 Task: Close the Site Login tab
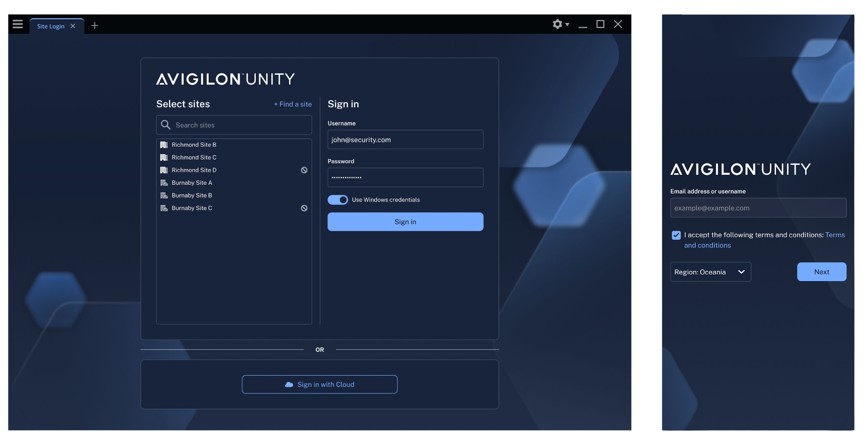(73, 26)
